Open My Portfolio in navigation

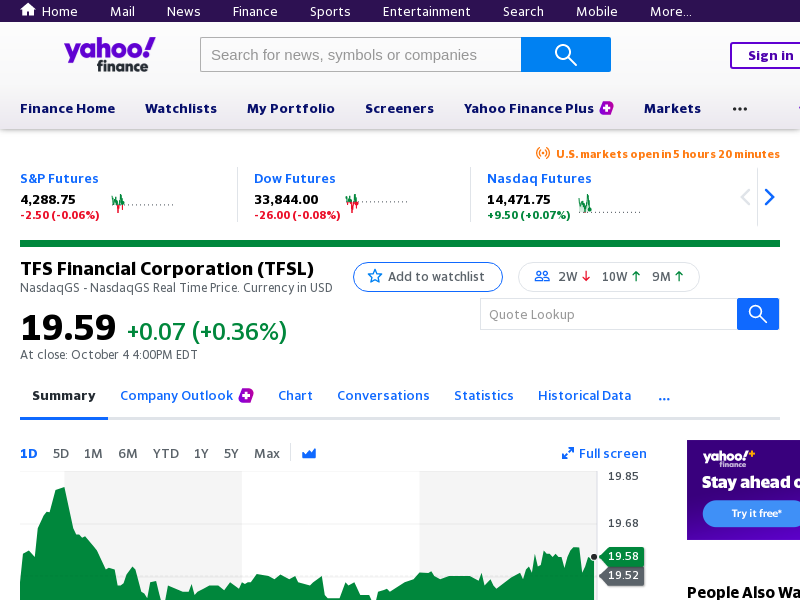tap(291, 108)
